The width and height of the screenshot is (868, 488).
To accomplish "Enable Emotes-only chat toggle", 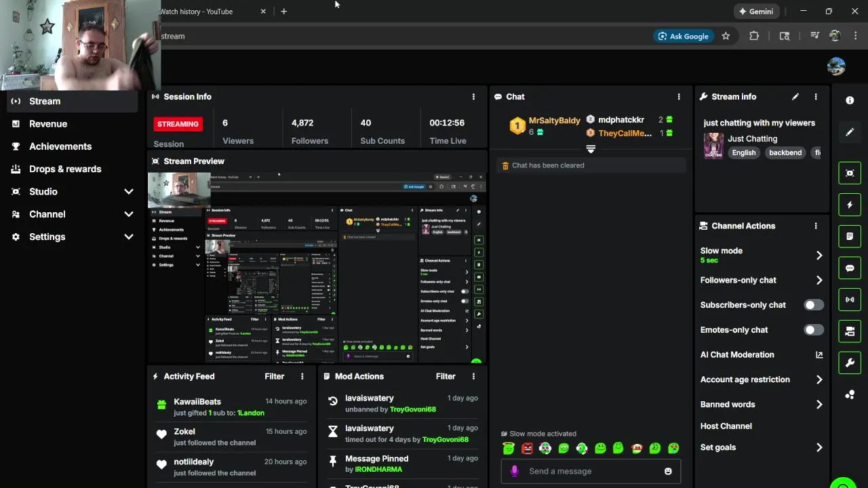I will (814, 330).
